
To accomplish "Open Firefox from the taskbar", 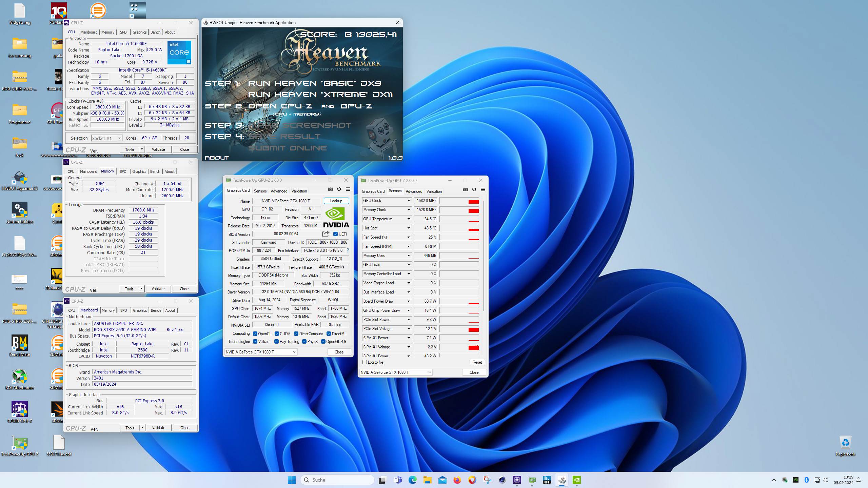I will (457, 480).
